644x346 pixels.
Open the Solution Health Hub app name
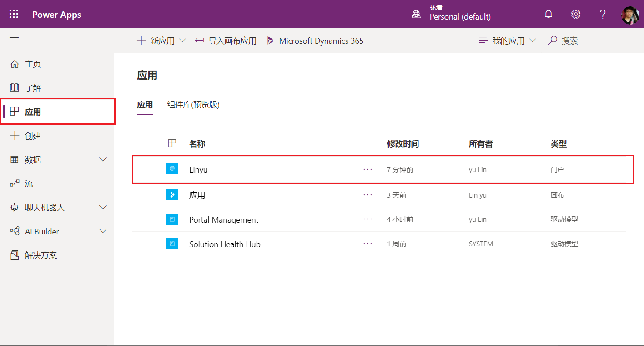pyautogui.click(x=225, y=244)
